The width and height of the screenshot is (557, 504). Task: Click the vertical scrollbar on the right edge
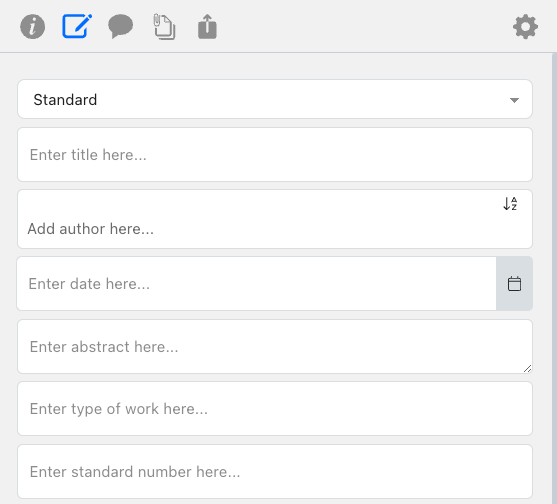point(555,278)
